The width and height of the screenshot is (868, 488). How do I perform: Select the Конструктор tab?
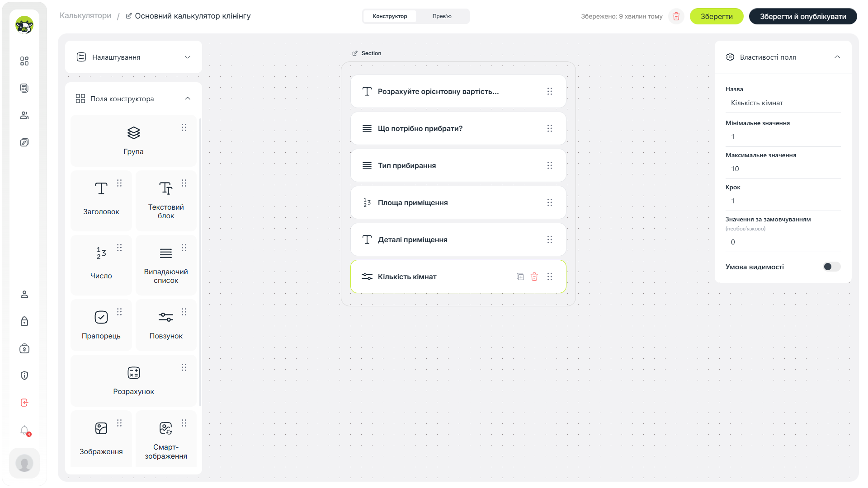390,16
